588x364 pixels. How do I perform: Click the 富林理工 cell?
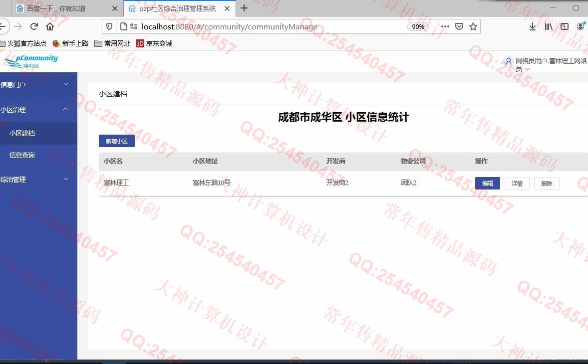pos(117,183)
